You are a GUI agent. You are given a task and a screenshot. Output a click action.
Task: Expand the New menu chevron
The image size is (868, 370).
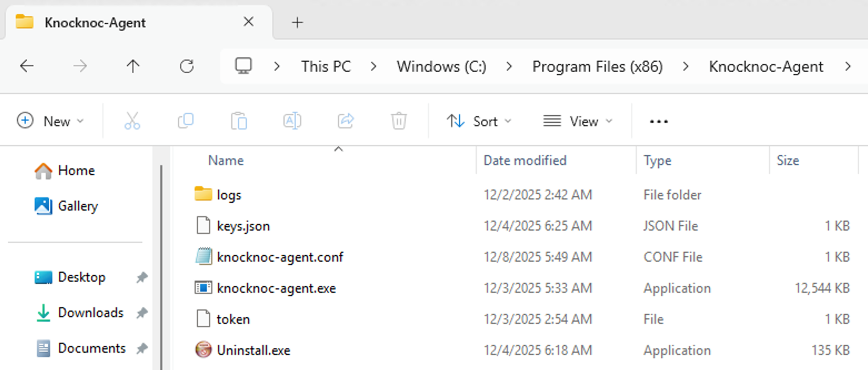79,121
